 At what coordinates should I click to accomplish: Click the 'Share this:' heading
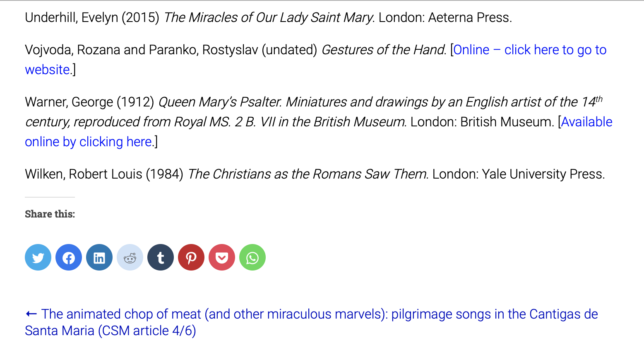(x=50, y=214)
